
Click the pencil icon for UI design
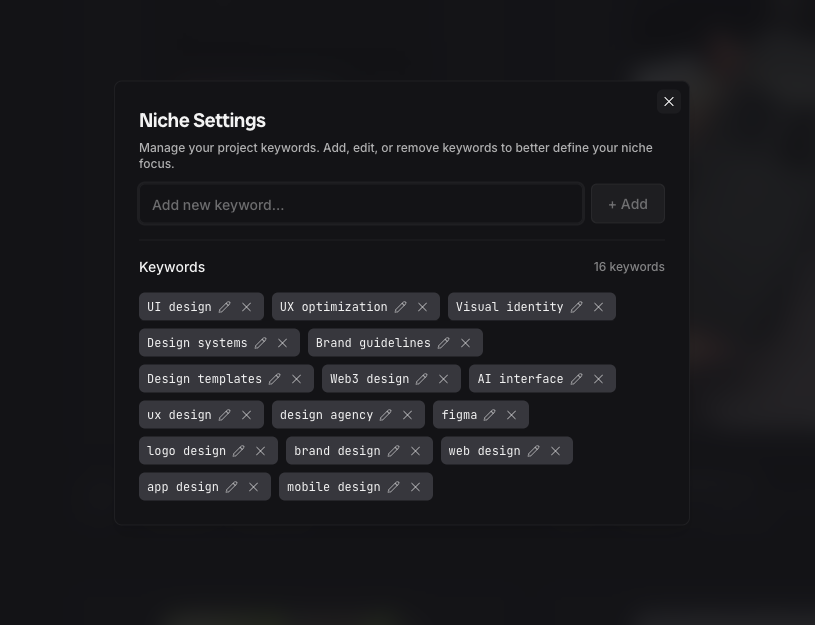coord(225,307)
